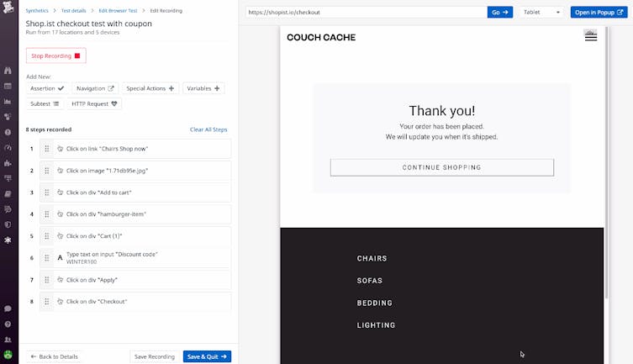Click drag handle of Discount code step
Viewport: 633px width, 364px height.
click(x=47, y=258)
